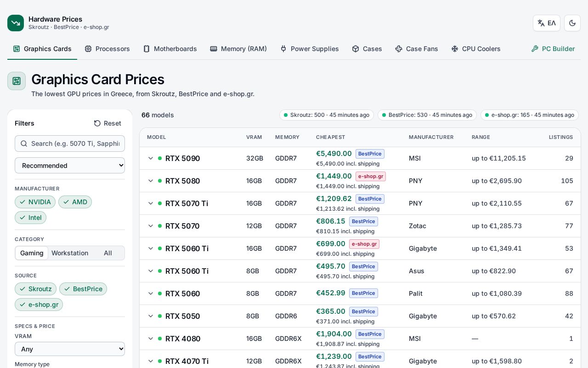
Task: Open the Cases tab
Action: click(x=367, y=49)
